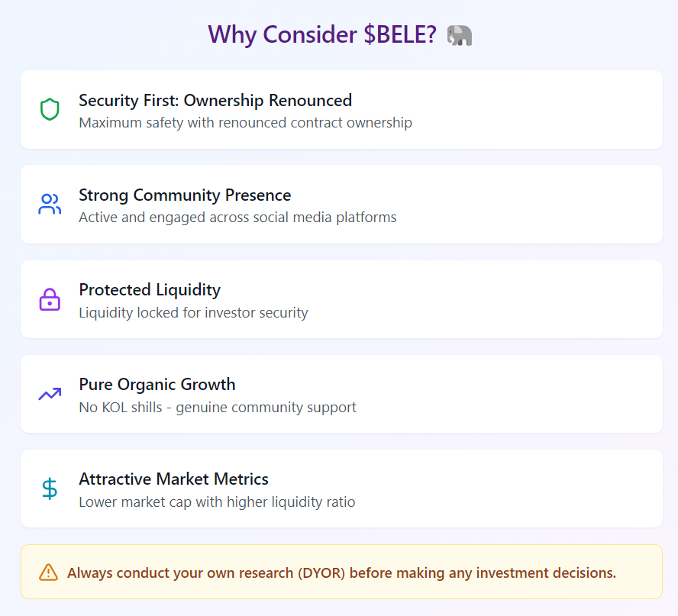The height and width of the screenshot is (616, 678).
Task: Click the DYOR disclaimer text
Action: coord(341,572)
